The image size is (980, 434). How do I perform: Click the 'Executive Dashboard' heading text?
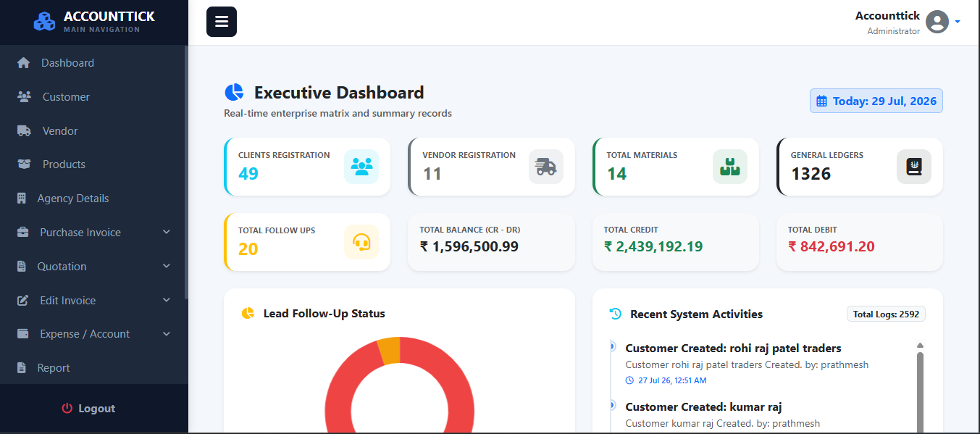coord(339,93)
